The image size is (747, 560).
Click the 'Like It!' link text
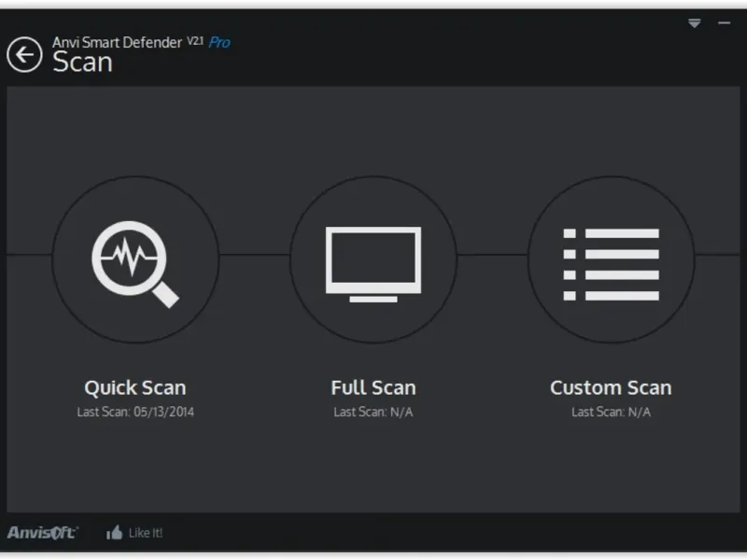pyautogui.click(x=146, y=533)
